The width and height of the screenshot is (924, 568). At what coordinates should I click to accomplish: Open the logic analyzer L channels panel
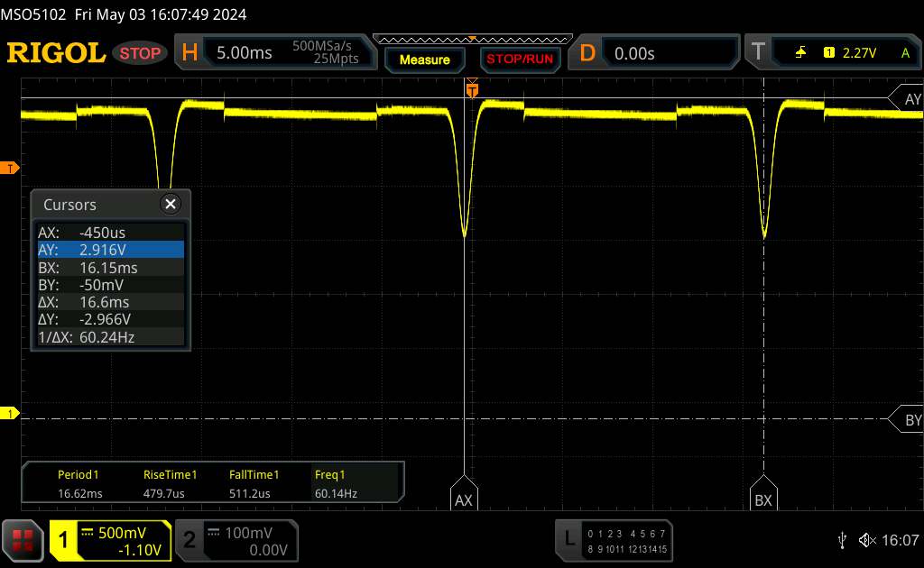pyautogui.click(x=614, y=540)
